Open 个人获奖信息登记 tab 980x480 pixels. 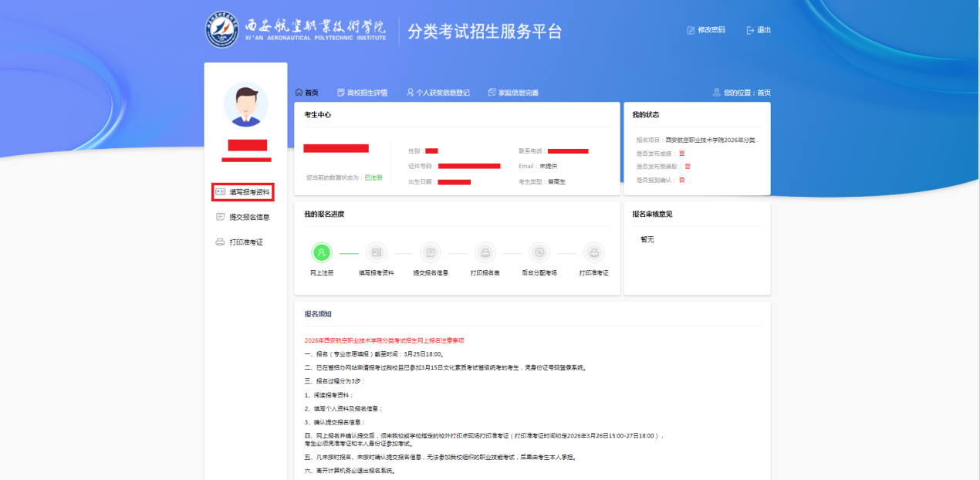tap(438, 93)
